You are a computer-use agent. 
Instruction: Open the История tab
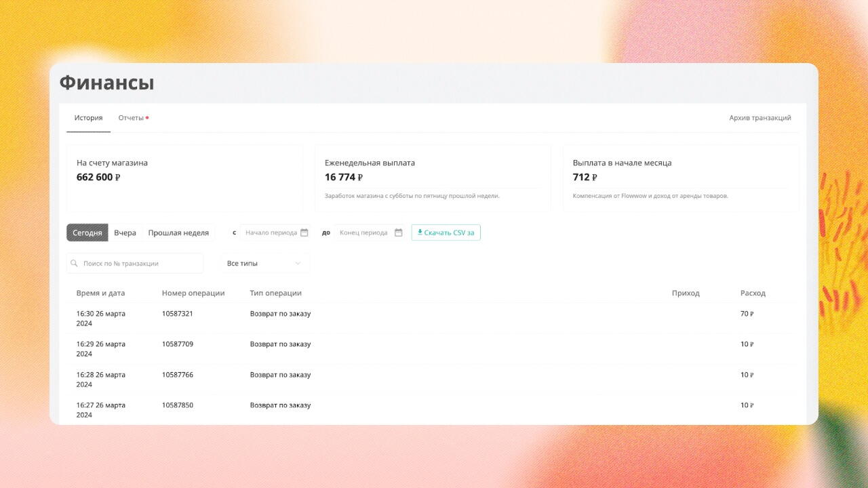tap(88, 118)
